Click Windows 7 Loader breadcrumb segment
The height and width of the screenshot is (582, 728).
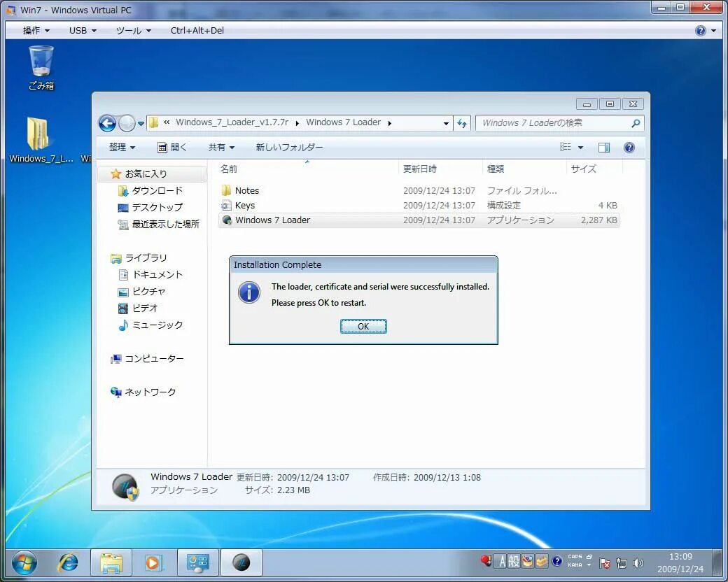(x=343, y=122)
